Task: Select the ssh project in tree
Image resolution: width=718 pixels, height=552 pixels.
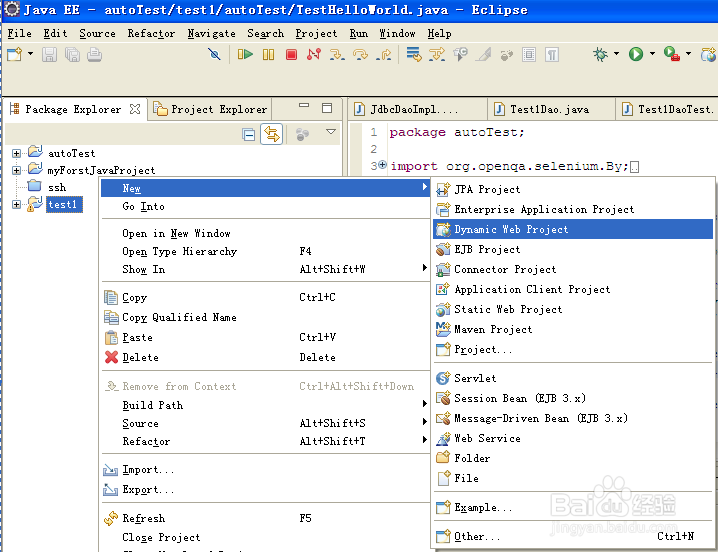Action: click(57, 187)
